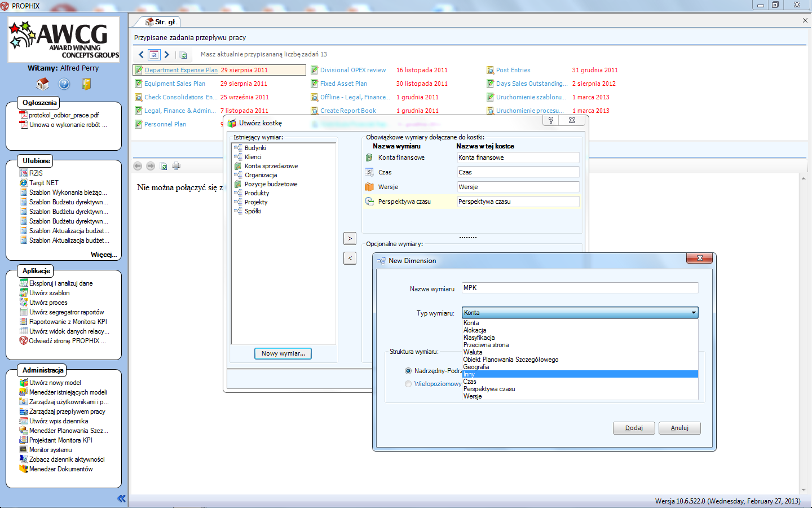The image size is (812, 508).
Task: Click the orange icon of the Wersje dimension
Action: [369, 187]
